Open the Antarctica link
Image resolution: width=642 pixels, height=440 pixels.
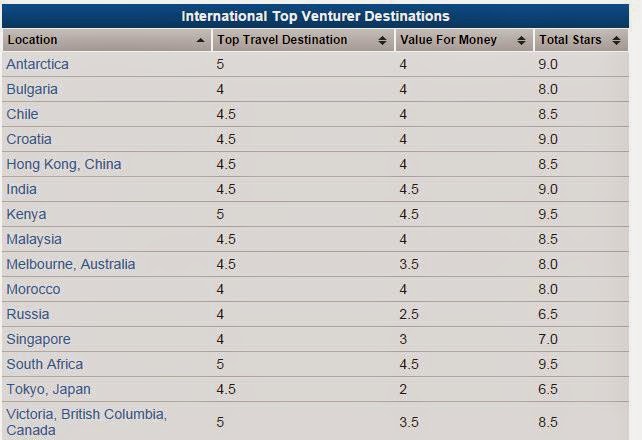37,64
